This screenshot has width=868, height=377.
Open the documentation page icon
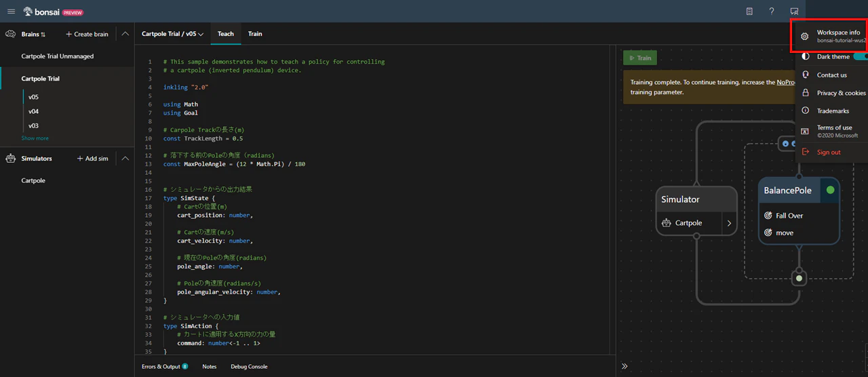click(749, 12)
